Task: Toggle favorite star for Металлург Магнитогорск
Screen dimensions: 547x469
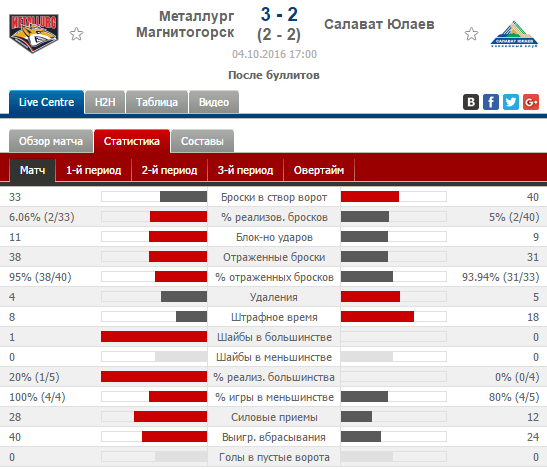Action: [76, 34]
